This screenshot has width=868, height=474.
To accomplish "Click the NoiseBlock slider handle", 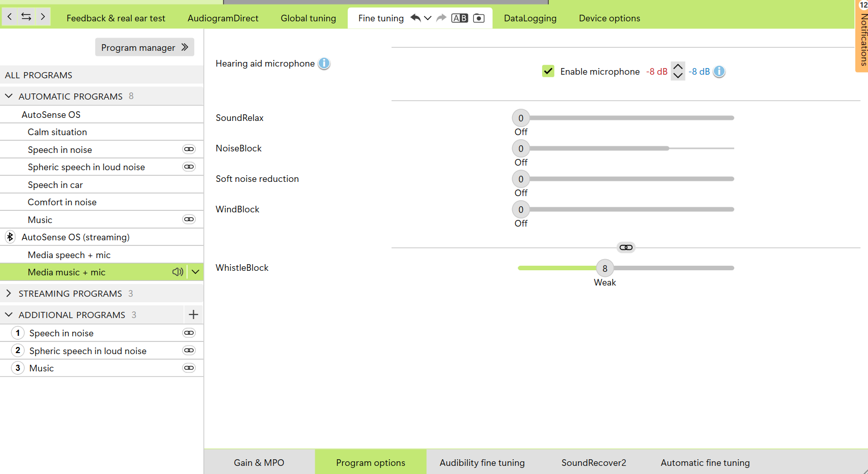I will 521,148.
